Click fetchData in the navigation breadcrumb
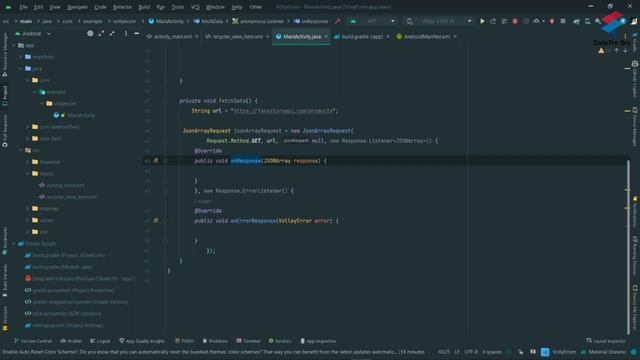The height and width of the screenshot is (360, 640). (209, 21)
